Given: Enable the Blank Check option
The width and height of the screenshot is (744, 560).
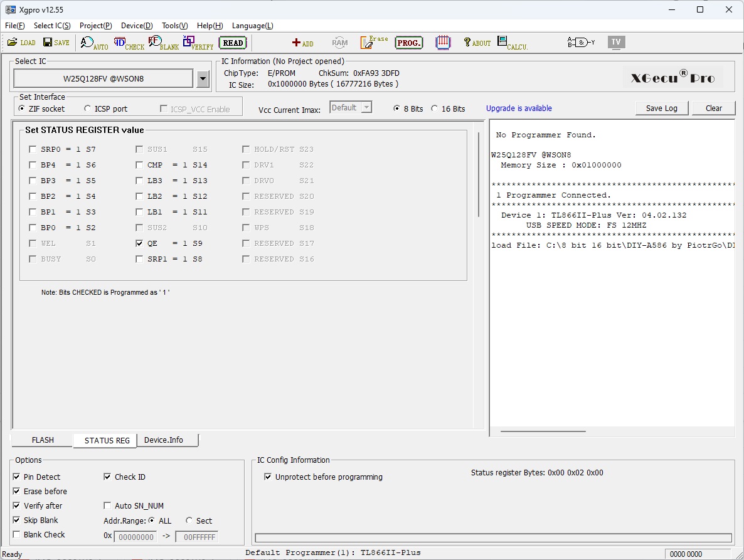Looking at the screenshot, I should tap(17, 535).
